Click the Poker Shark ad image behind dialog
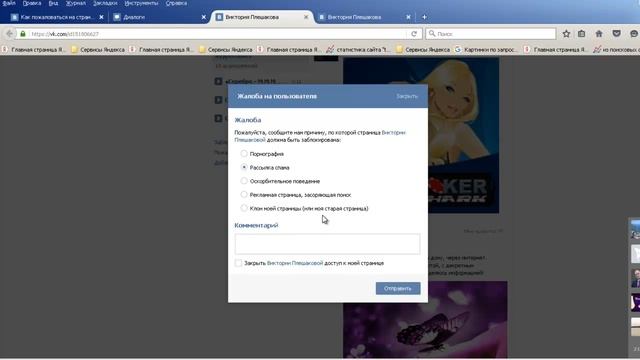The width and height of the screenshot is (640, 360). click(x=463, y=135)
